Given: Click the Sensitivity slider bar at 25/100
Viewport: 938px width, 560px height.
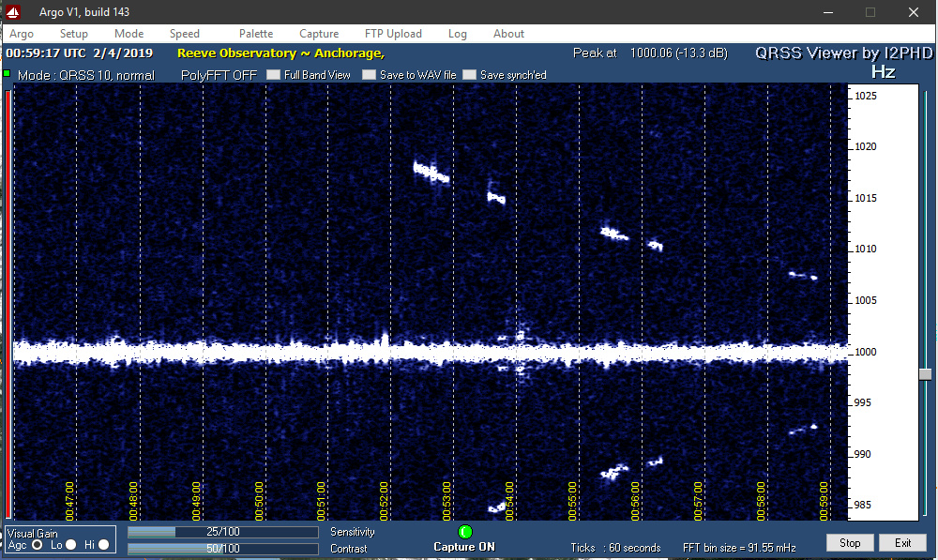Looking at the screenshot, I should 222,532.
